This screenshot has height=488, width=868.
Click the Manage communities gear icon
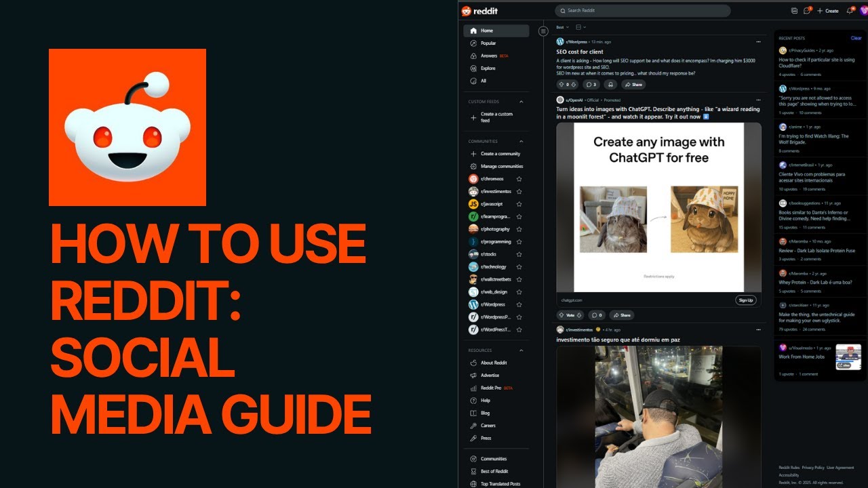(x=473, y=166)
